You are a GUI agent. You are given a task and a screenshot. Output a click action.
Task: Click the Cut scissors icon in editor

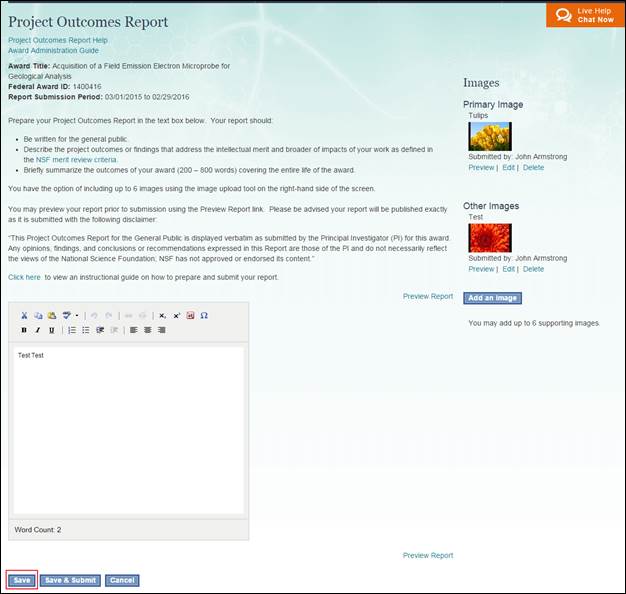point(25,315)
